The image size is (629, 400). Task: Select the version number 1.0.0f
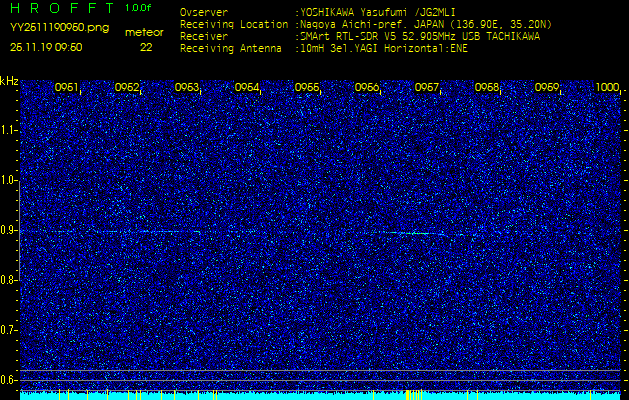click(138, 8)
